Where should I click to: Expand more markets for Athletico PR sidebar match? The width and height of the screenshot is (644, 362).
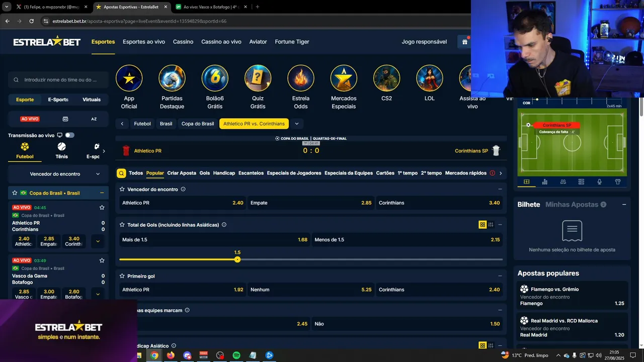click(98, 241)
